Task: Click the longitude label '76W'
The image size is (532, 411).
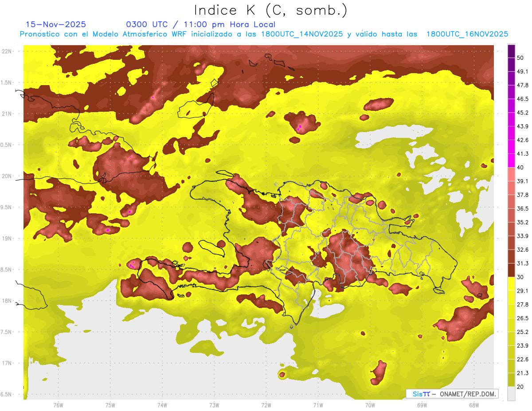Action: 58,405
